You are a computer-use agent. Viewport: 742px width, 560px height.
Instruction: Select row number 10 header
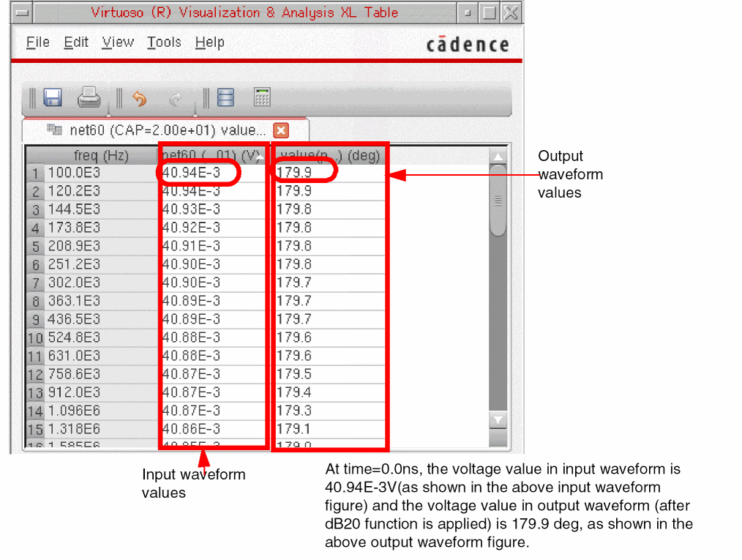(36, 338)
